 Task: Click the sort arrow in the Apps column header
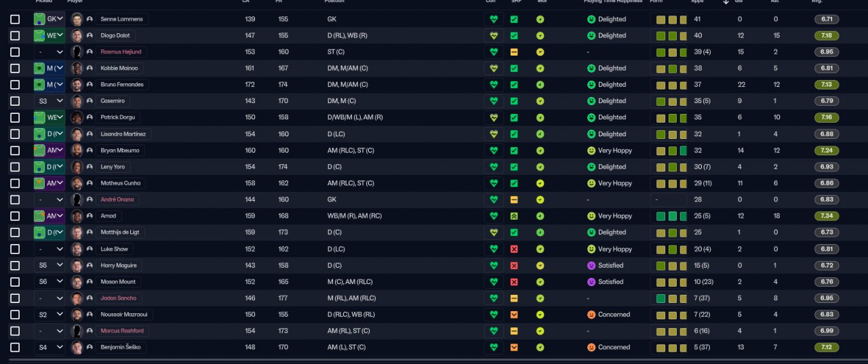[x=726, y=2]
